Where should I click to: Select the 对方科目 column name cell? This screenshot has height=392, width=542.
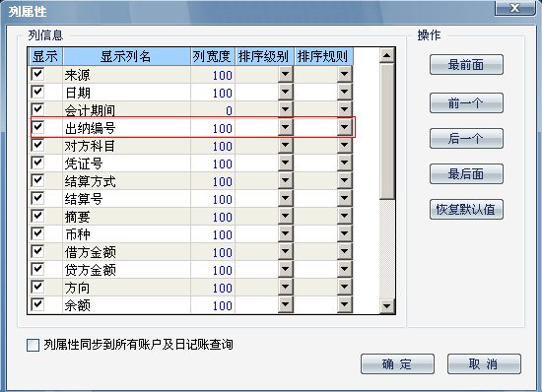coord(126,146)
